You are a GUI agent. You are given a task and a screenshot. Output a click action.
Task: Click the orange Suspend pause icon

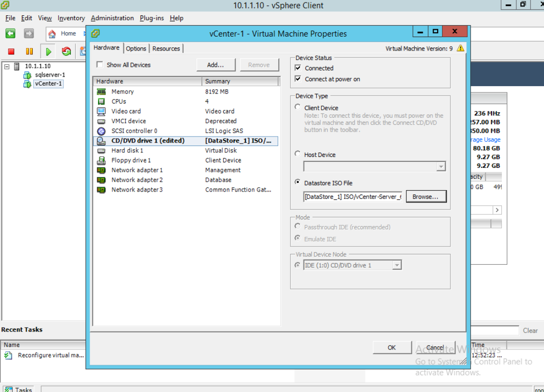click(x=30, y=51)
